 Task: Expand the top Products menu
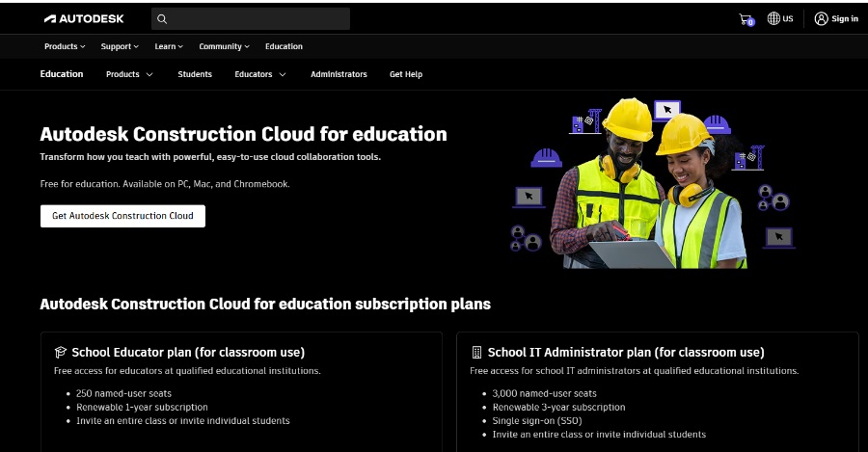[x=65, y=46]
